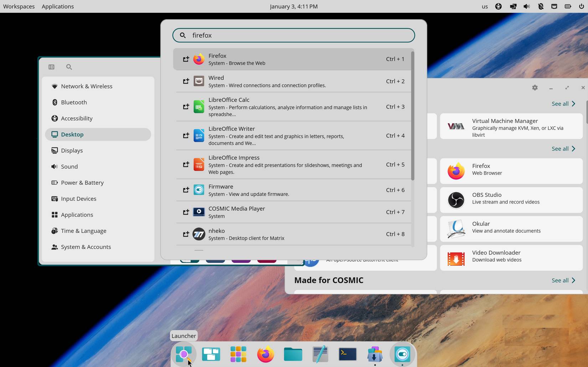This screenshot has height=367, width=588.
Task: Launch the terminal from the dock
Action: click(x=347, y=354)
